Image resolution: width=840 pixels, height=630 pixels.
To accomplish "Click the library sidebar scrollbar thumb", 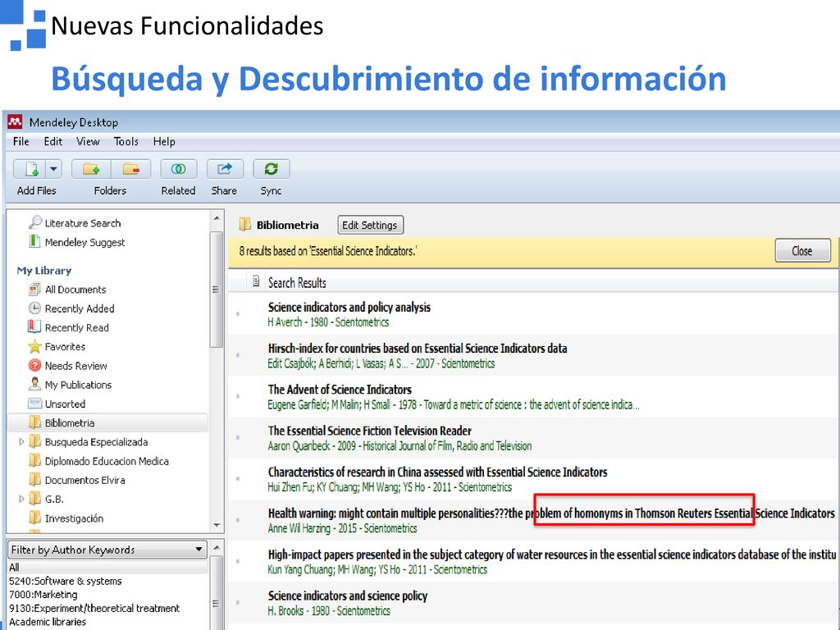I will (216, 290).
